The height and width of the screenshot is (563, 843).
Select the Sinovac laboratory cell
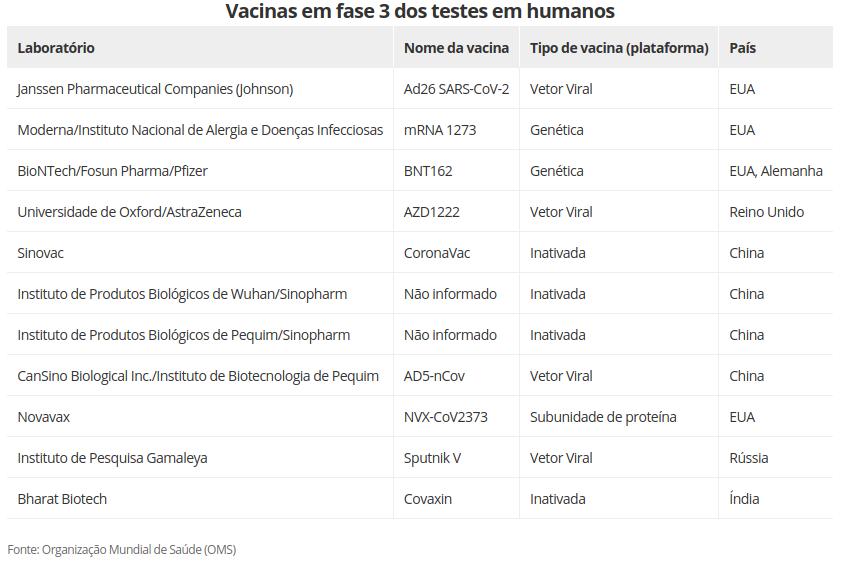[40, 253]
